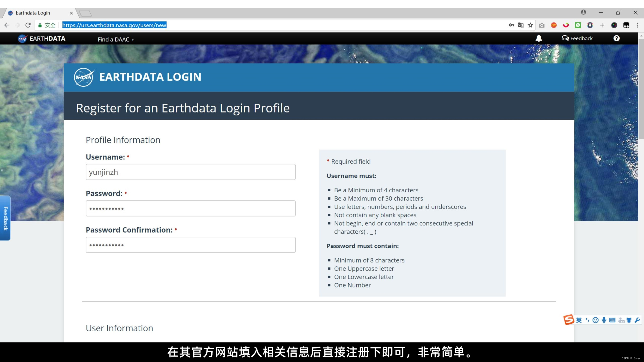
Task: Click the browser address bar URL
Action: [x=114, y=25]
